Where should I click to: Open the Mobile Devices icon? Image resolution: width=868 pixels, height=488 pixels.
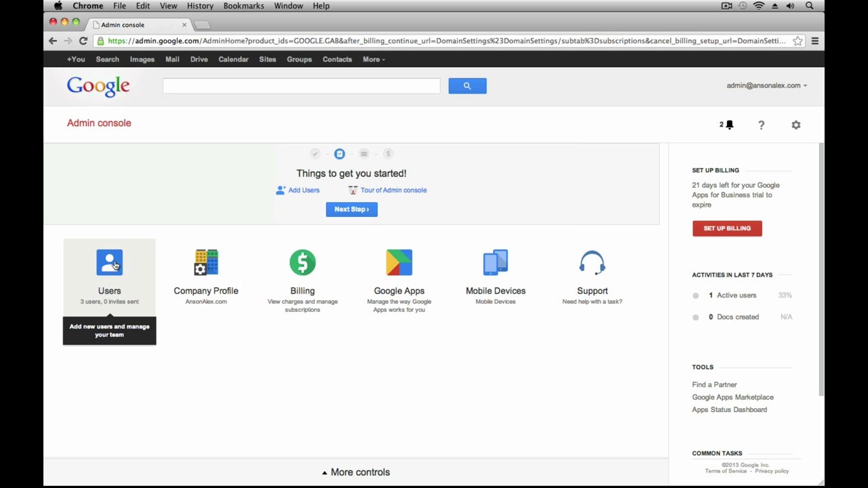click(x=496, y=262)
